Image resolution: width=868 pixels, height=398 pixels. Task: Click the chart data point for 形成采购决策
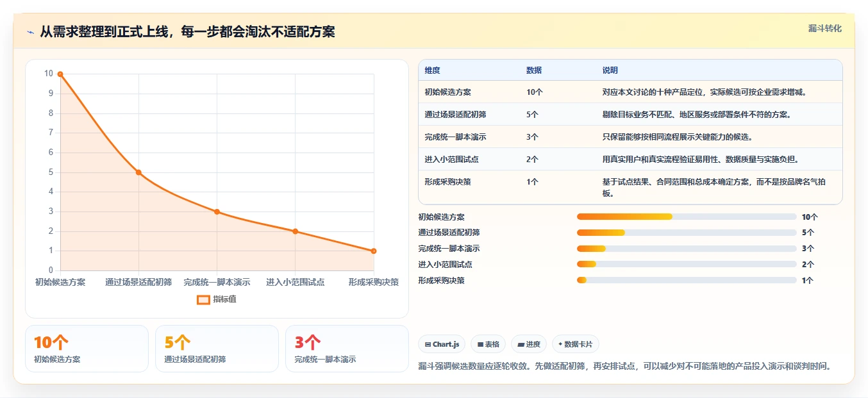pyautogui.click(x=374, y=251)
